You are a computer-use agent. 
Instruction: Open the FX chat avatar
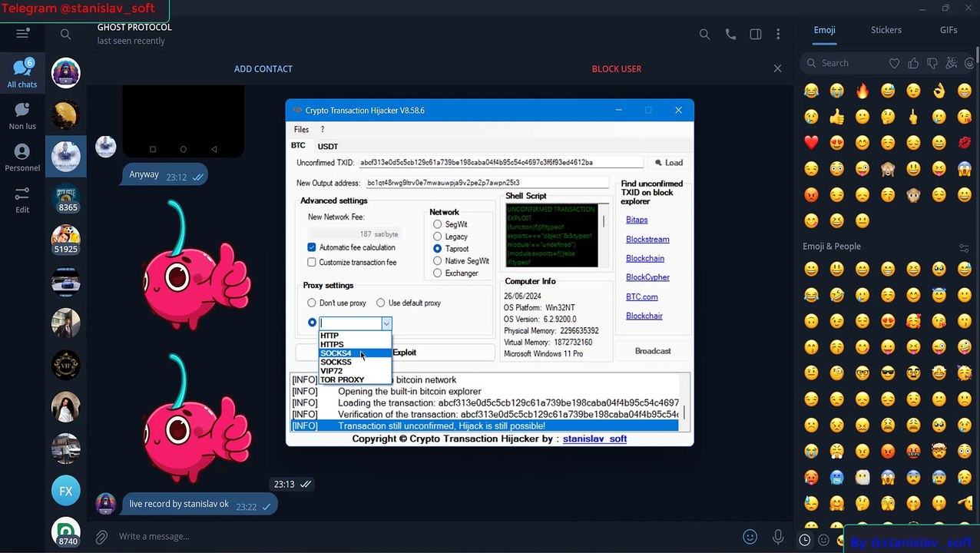pyautogui.click(x=66, y=491)
